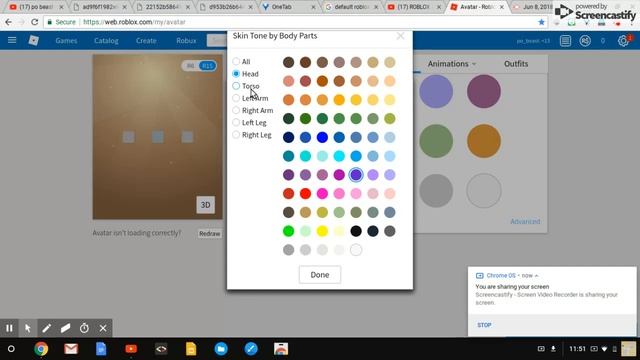640x360 pixels.
Task: Select the Left Leg radio button
Action: [x=236, y=122]
